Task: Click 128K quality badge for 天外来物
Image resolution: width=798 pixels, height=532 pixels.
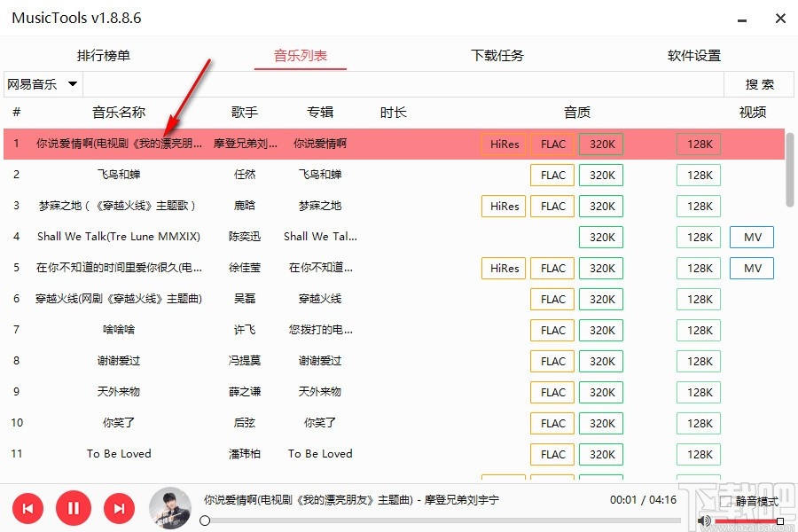Action: (x=698, y=392)
